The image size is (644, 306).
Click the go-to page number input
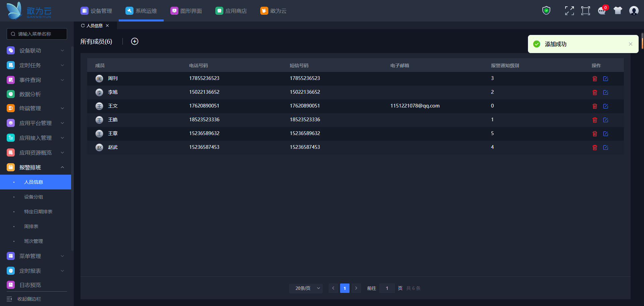(x=387, y=288)
